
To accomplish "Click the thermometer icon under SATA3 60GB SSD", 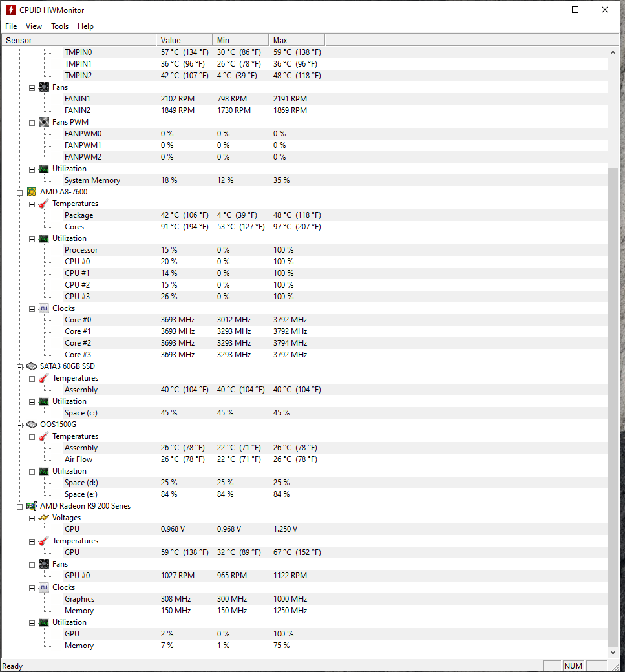I will 44,378.
